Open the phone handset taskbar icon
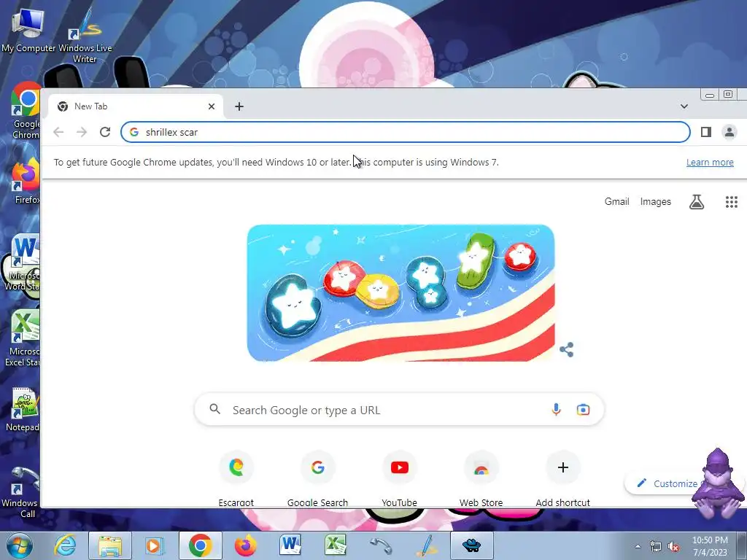The image size is (747, 560). 381,545
